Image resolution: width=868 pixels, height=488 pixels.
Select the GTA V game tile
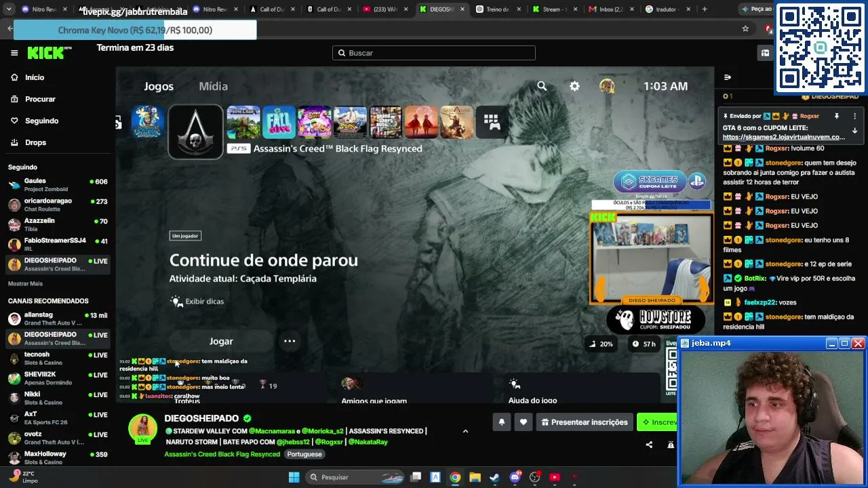click(x=385, y=122)
